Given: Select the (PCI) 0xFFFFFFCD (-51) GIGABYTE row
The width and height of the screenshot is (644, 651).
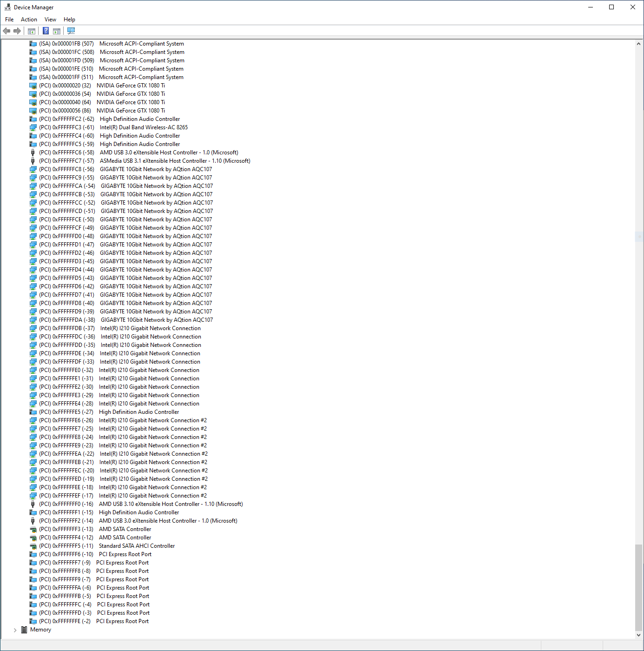Looking at the screenshot, I should click(126, 211).
